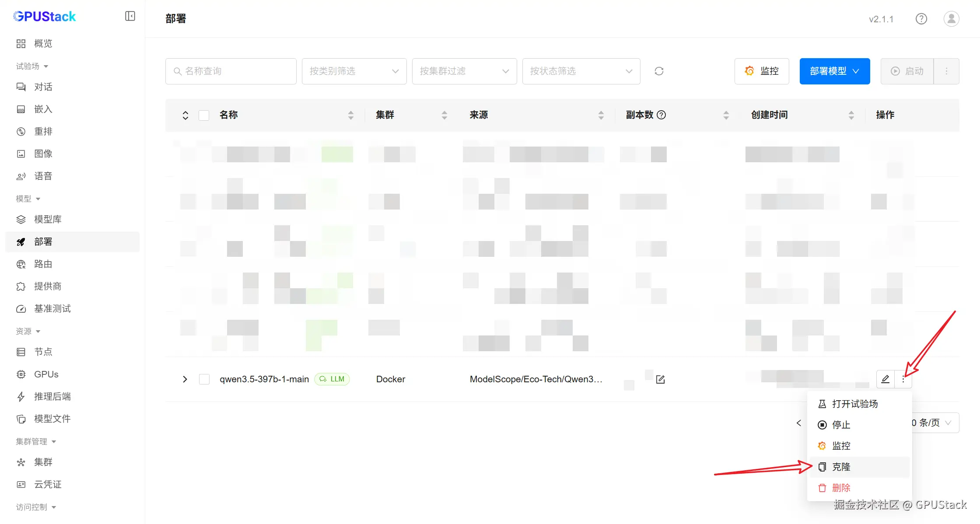Open the help question-mark icon
Screen dimensions: 980x524
(x=921, y=19)
